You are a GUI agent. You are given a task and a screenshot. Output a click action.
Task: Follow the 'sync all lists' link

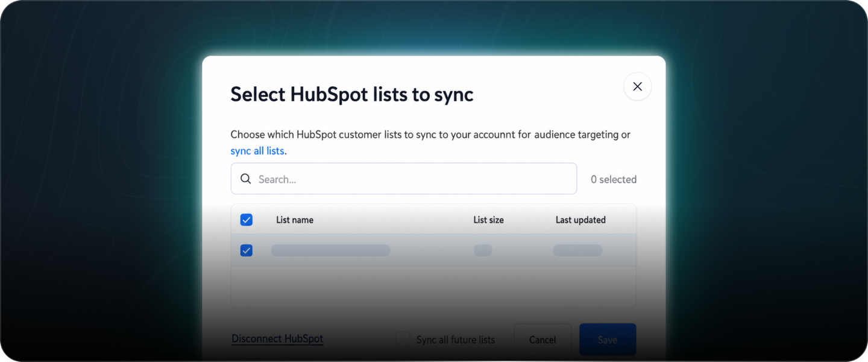[257, 151]
